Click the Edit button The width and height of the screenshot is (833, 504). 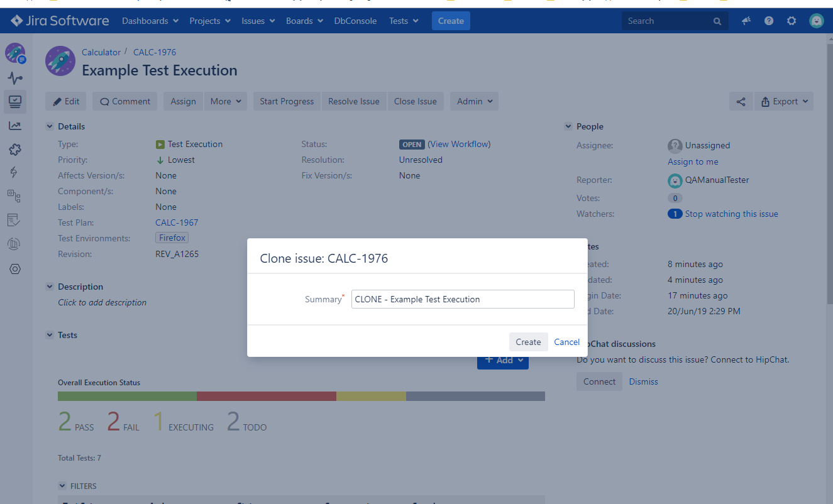66,101
